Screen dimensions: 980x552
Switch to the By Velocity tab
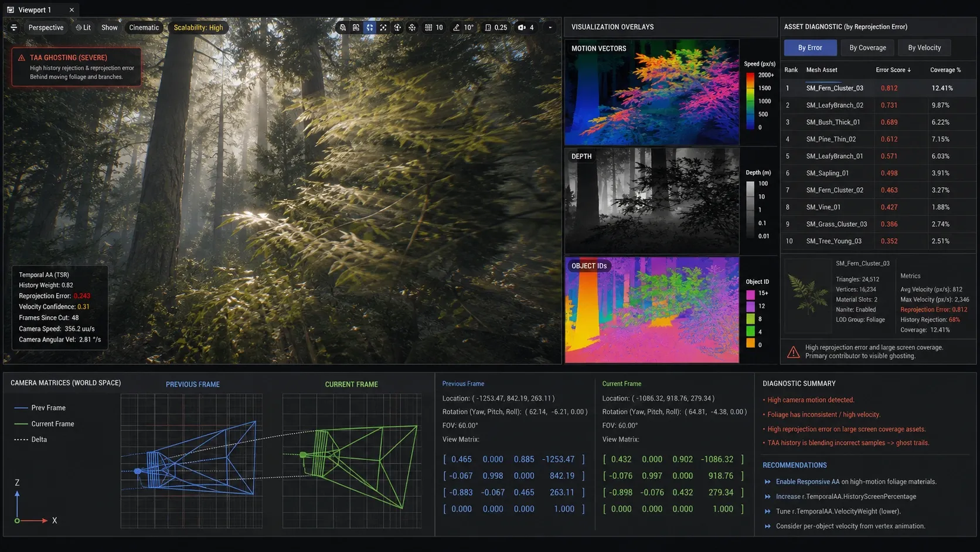(924, 48)
